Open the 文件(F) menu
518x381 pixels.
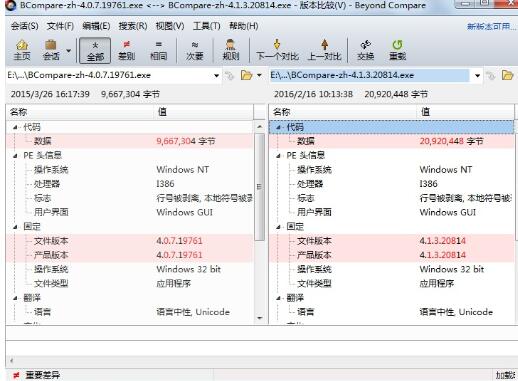tap(60, 26)
